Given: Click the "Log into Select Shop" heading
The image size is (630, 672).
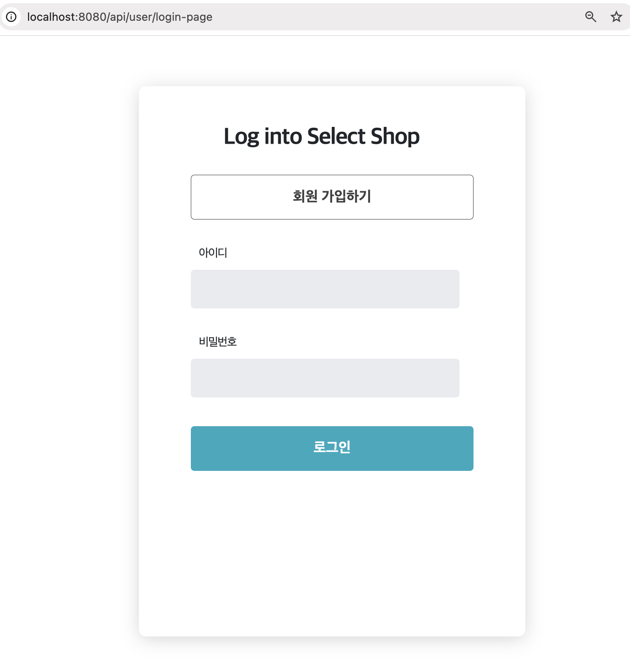Looking at the screenshot, I should coord(321,136).
